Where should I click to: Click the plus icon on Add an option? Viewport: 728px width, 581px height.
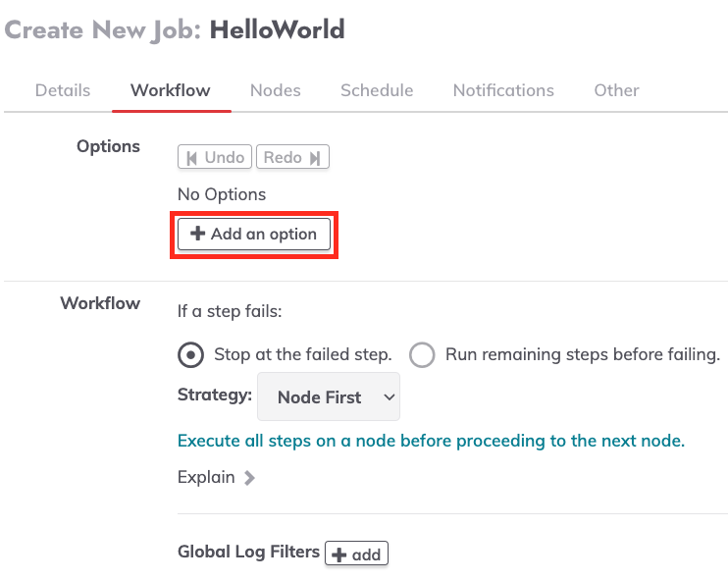point(198,234)
